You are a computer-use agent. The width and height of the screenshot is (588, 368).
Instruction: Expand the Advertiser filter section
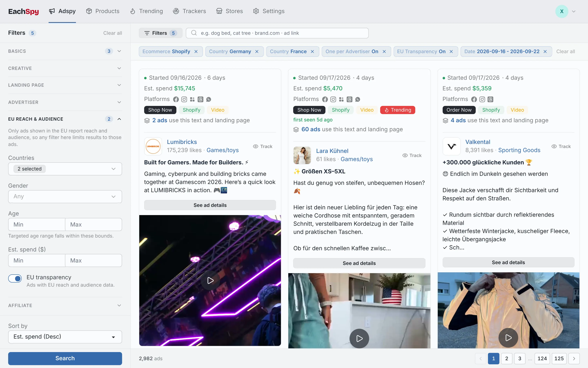65,102
